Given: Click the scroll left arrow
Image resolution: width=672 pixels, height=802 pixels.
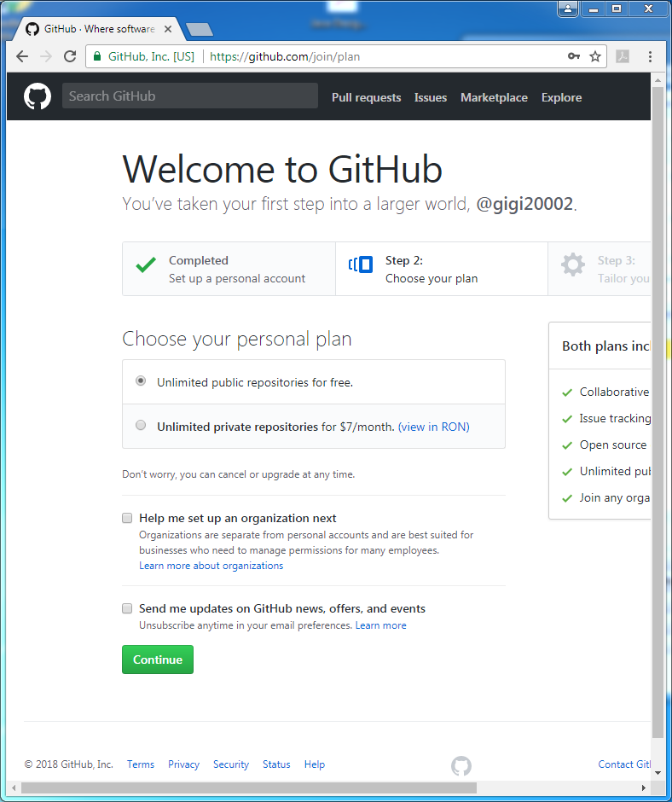Looking at the screenshot, I should (x=14, y=787).
